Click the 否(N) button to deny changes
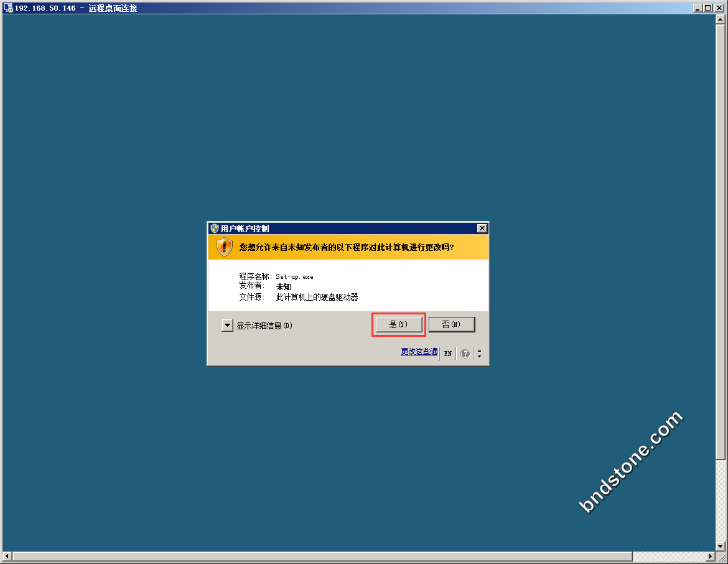728x564 pixels. click(452, 324)
